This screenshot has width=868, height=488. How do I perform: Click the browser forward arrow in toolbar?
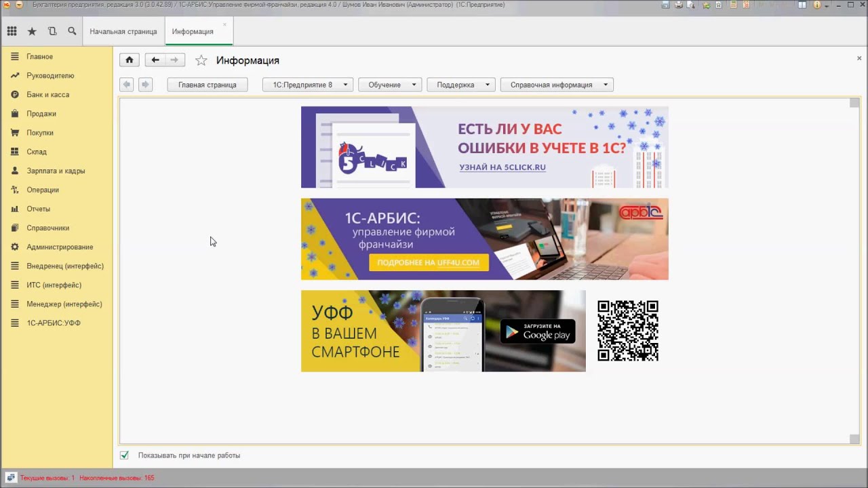tap(144, 85)
